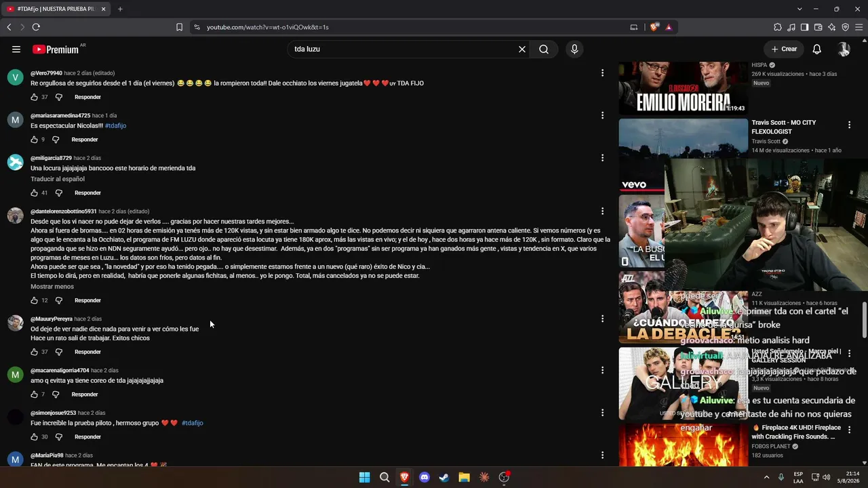Click the youtube.com address bar URL
The image size is (868, 488).
coord(267,27)
